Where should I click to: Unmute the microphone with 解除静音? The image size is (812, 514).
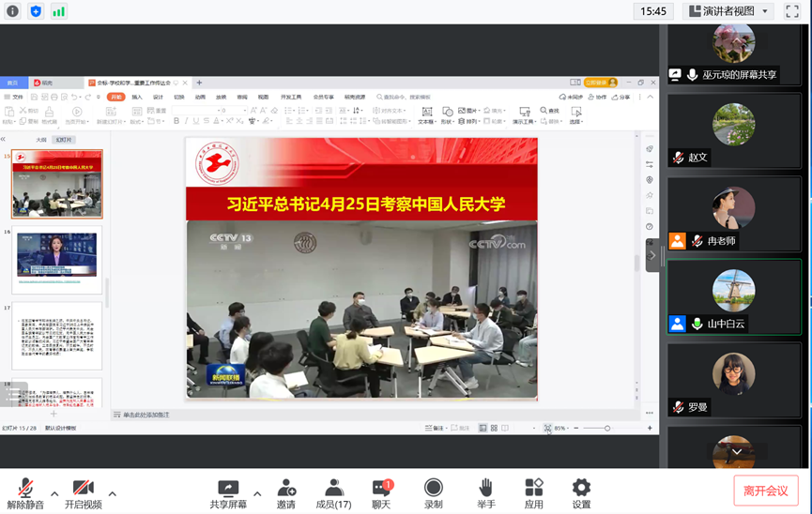(x=25, y=493)
